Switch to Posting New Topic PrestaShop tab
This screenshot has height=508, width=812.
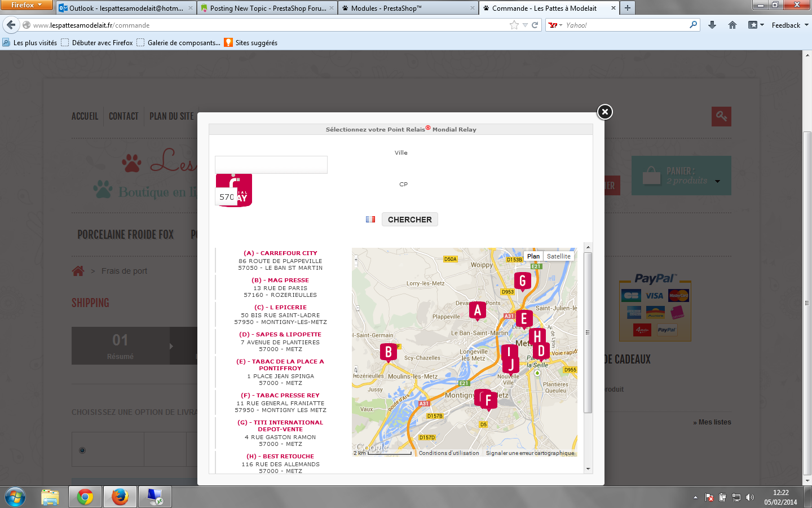pos(268,8)
